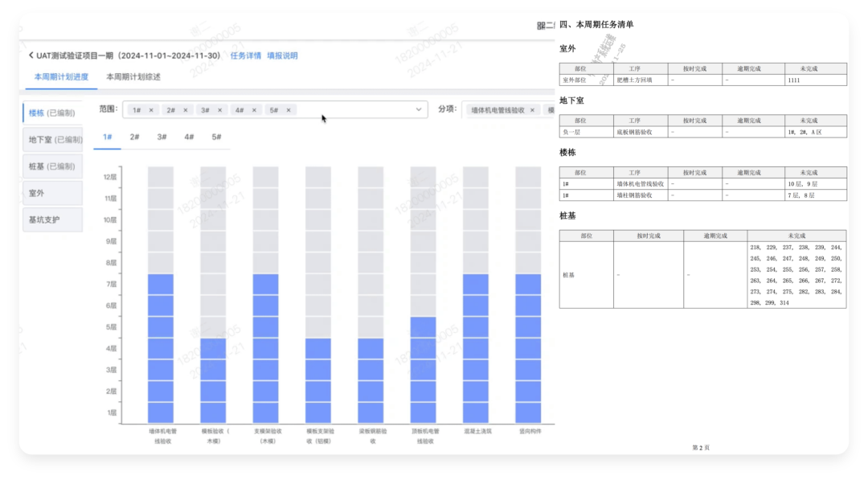Select 室外 in the left sidebar
The image size is (868, 480).
51,192
